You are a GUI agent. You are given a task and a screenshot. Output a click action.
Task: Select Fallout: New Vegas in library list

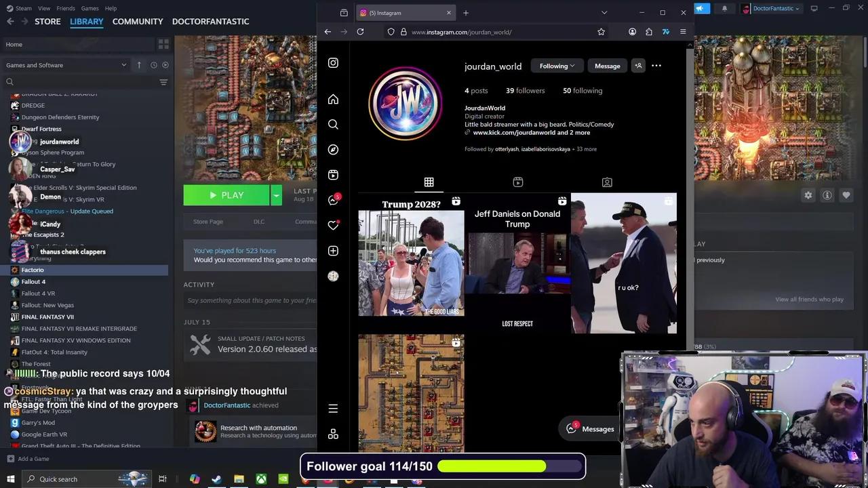pyautogui.click(x=47, y=305)
